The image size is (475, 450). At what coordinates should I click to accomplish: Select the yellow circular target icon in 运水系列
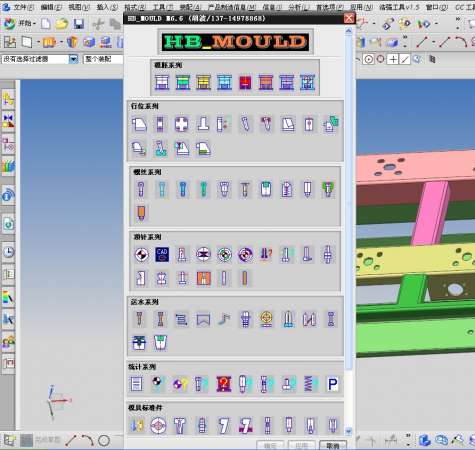(266, 319)
